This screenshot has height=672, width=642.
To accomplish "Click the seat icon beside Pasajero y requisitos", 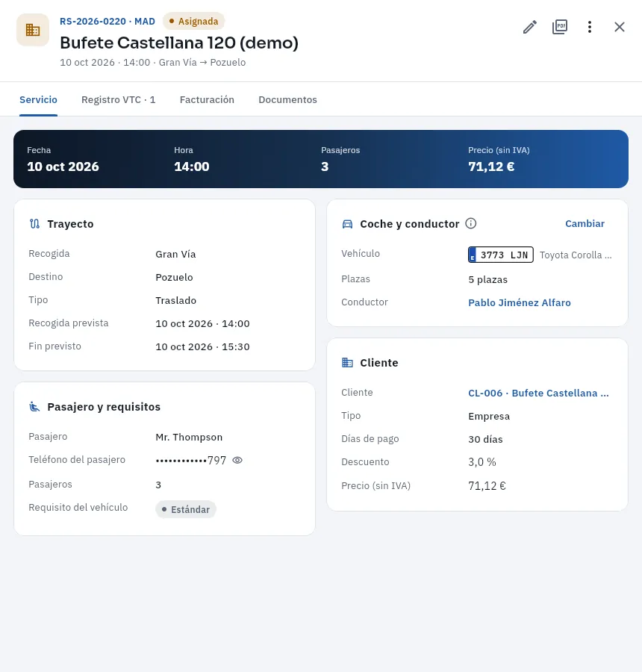I will click(35, 407).
